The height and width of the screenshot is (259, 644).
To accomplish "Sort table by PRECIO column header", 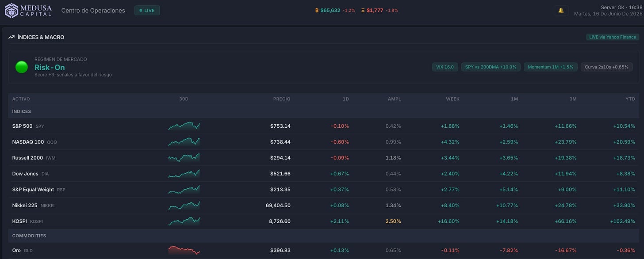I will click(282, 99).
